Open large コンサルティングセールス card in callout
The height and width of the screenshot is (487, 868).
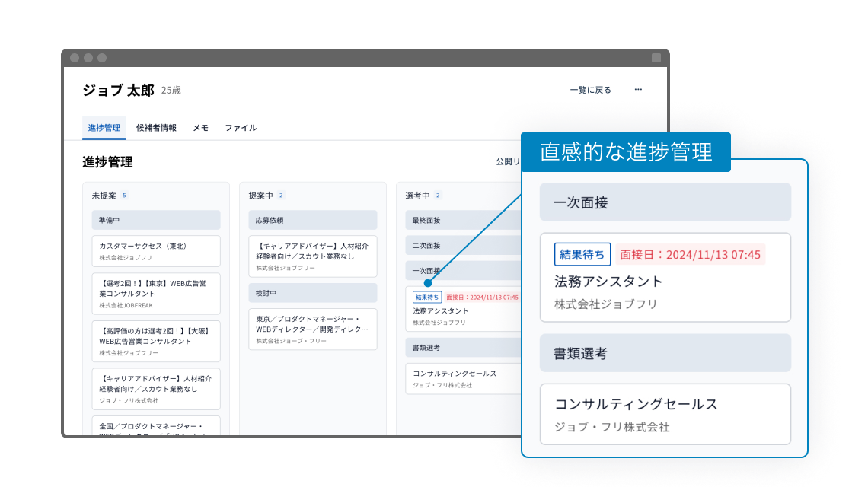coord(665,414)
